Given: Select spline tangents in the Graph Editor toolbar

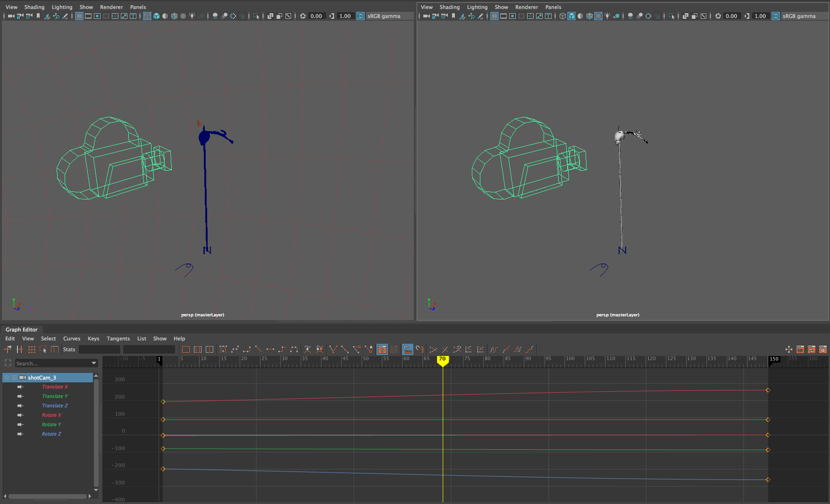Looking at the screenshot, I should pos(234,349).
